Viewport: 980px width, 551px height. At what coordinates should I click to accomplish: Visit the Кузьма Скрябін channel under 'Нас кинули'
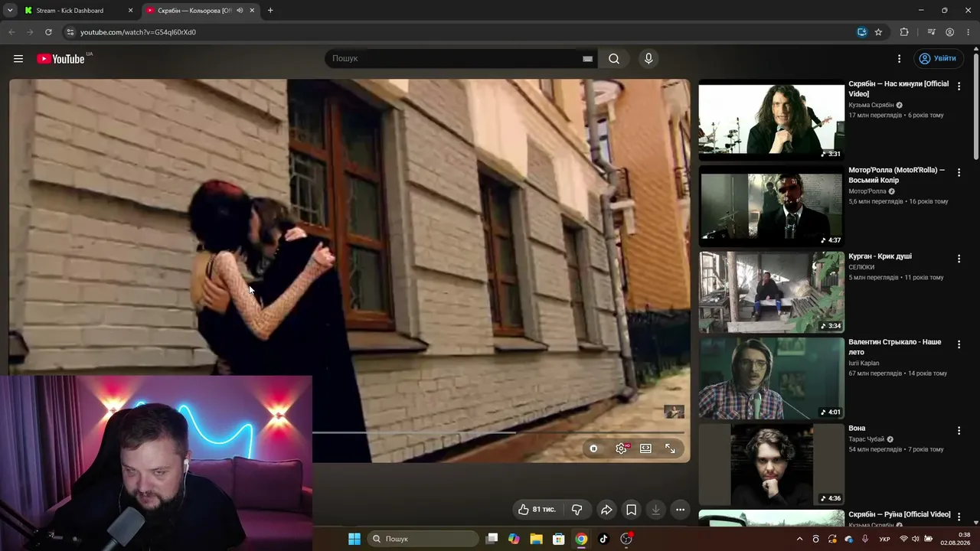pos(871,105)
